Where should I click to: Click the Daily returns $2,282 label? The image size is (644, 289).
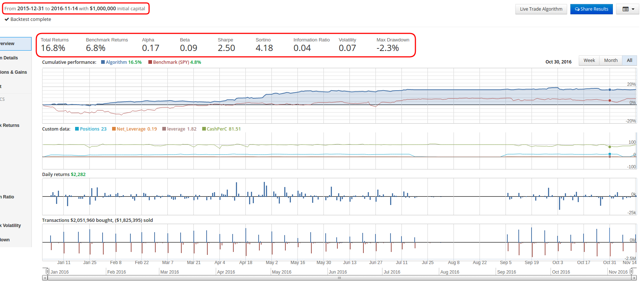[64, 175]
